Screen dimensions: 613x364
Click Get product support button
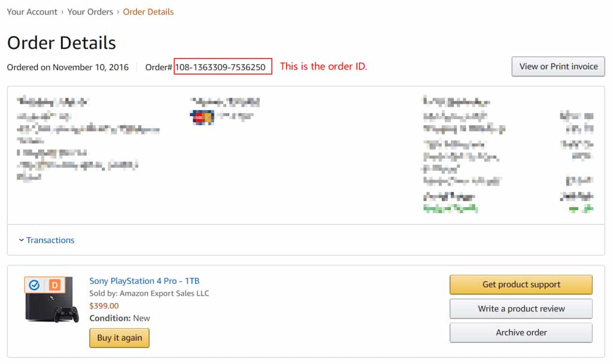[x=521, y=284]
